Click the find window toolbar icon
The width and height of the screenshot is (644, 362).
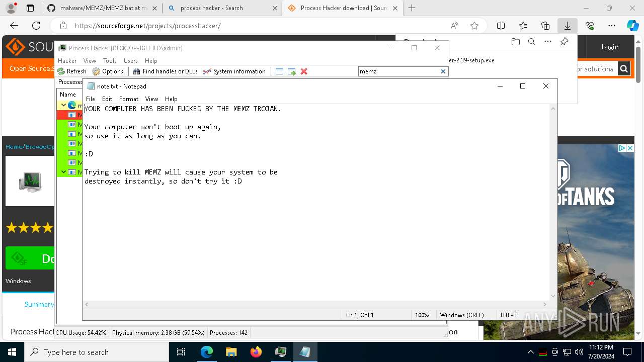click(x=280, y=71)
